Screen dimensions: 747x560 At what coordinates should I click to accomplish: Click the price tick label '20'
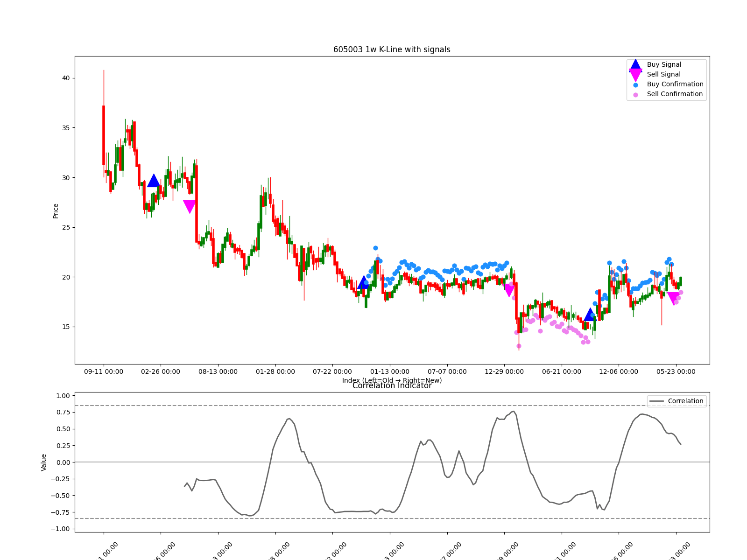[66, 277]
